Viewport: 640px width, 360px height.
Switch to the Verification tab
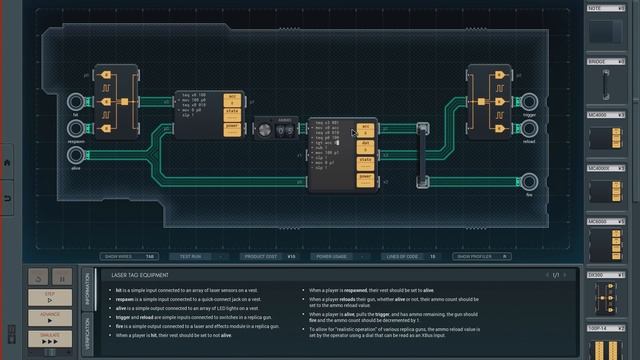click(x=87, y=334)
